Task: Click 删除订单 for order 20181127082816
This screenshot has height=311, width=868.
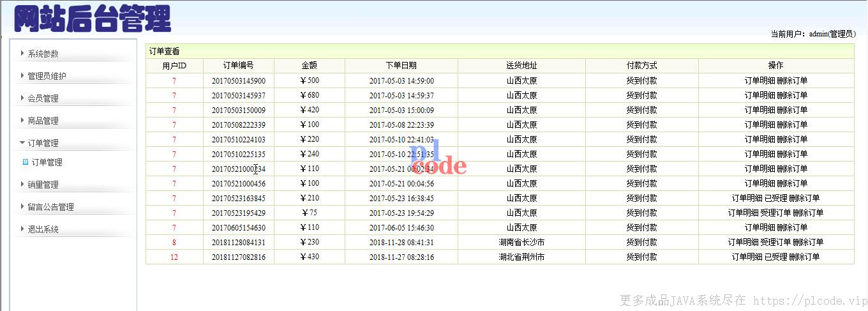Action: [804, 257]
